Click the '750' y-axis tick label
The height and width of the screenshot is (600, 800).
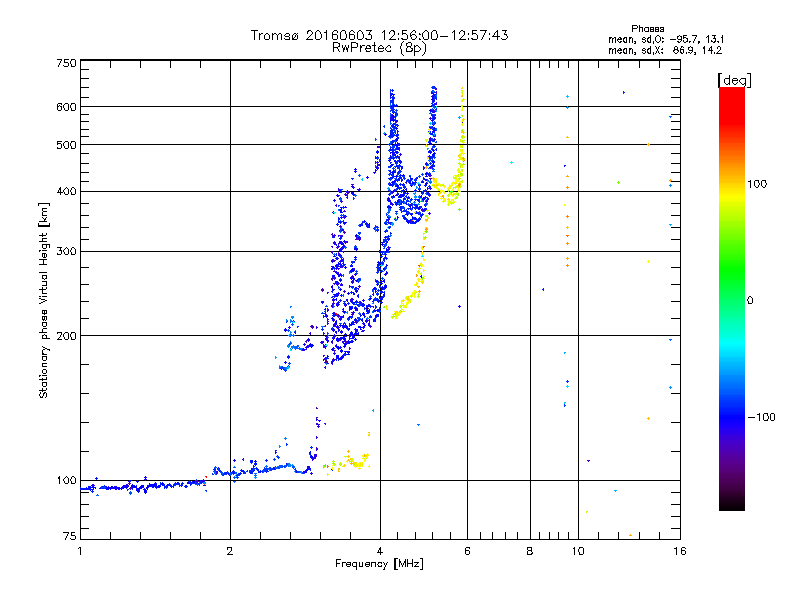click(66, 63)
